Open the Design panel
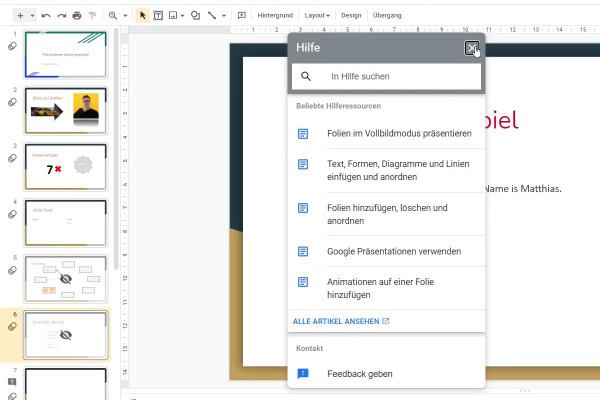 click(x=351, y=16)
